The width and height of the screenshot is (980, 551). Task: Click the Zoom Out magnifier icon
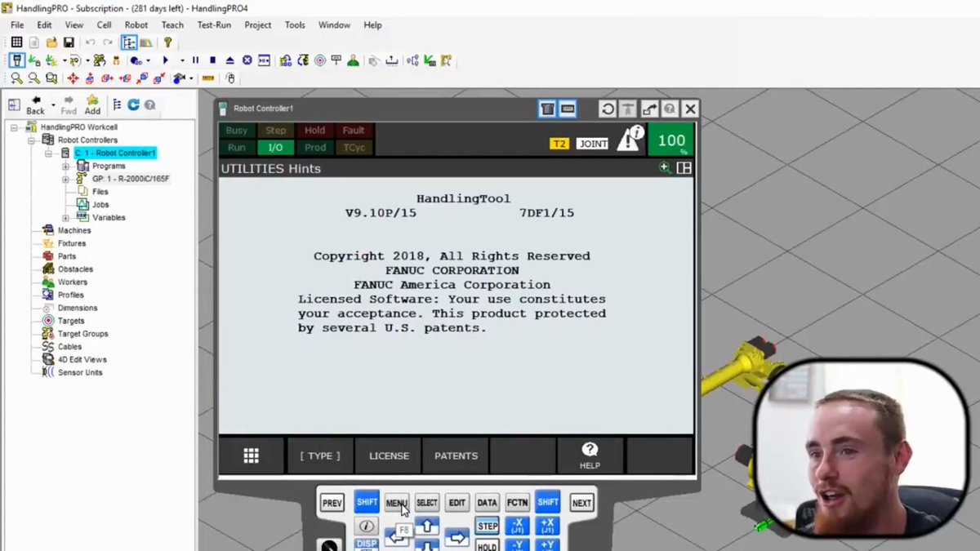point(33,78)
